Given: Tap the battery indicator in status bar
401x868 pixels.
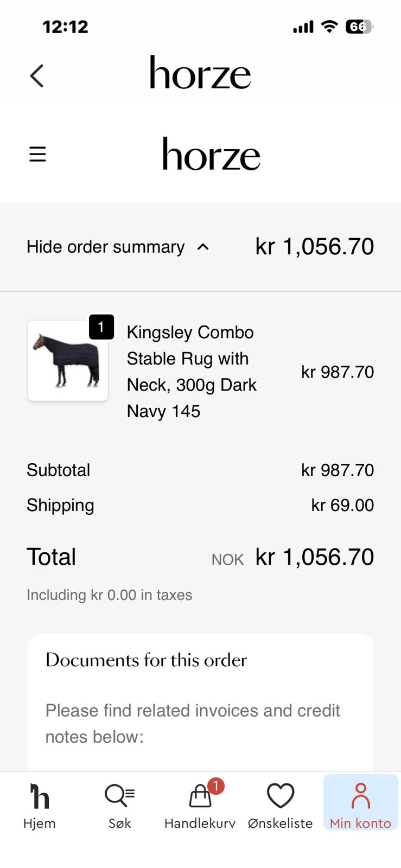Looking at the screenshot, I should (x=359, y=27).
